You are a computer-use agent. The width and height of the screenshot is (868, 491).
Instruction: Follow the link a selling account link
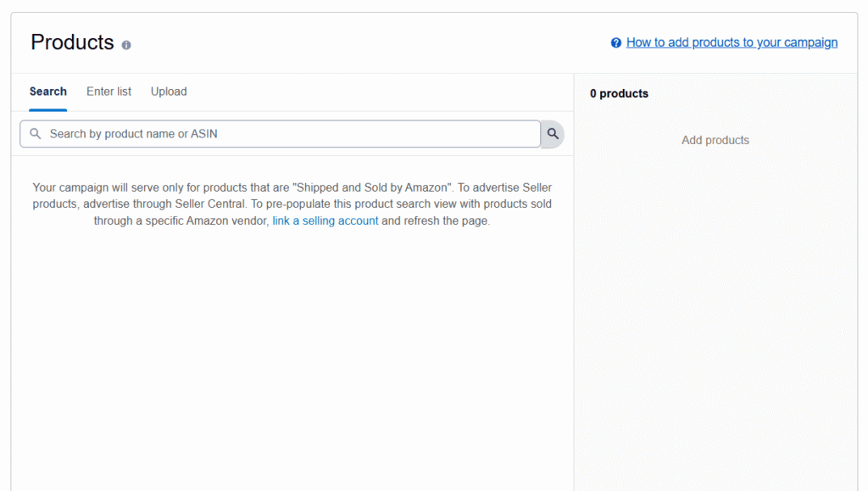[x=325, y=220]
